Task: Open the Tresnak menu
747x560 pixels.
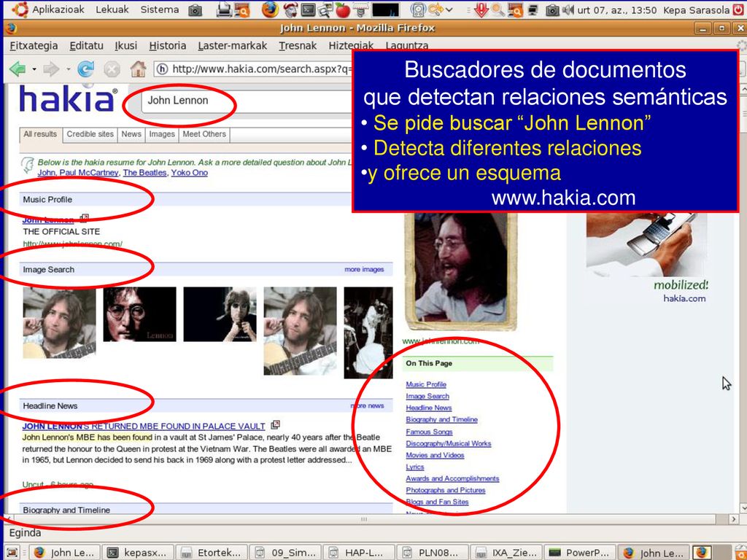Action: [x=298, y=46]
